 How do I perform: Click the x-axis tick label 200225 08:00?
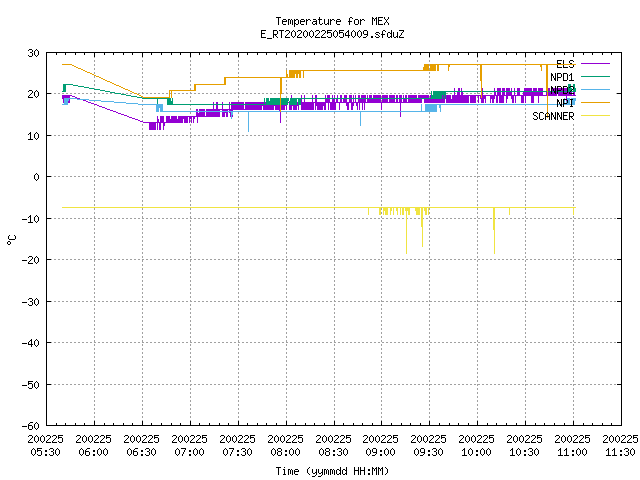[285, 446]
